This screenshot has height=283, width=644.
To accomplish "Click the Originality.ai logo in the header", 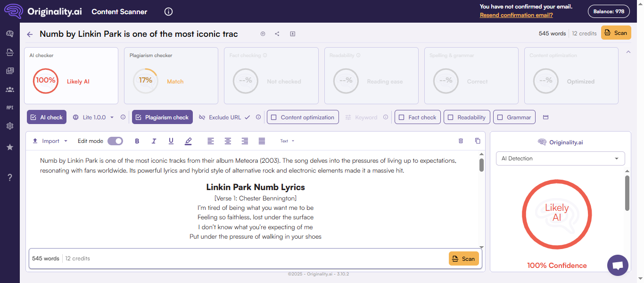I will 43,11.
